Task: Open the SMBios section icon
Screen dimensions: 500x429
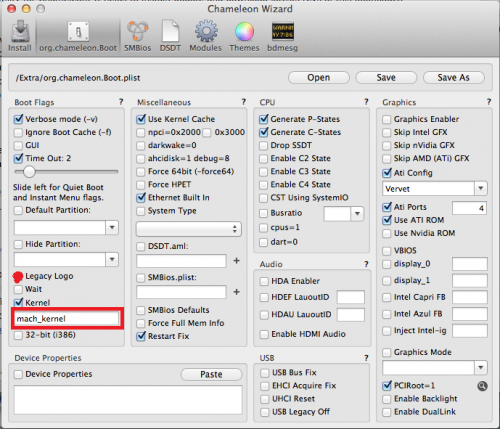Action: coord(137,36)
